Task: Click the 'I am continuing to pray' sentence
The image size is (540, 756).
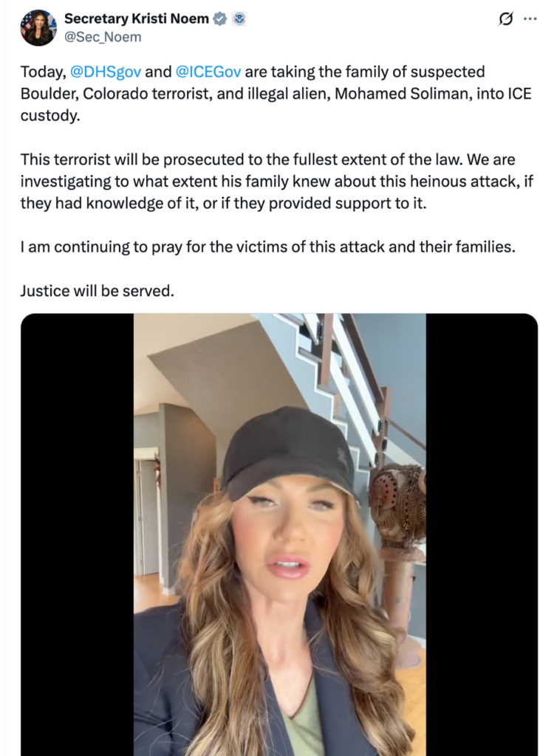Action: tap(268, 247)
